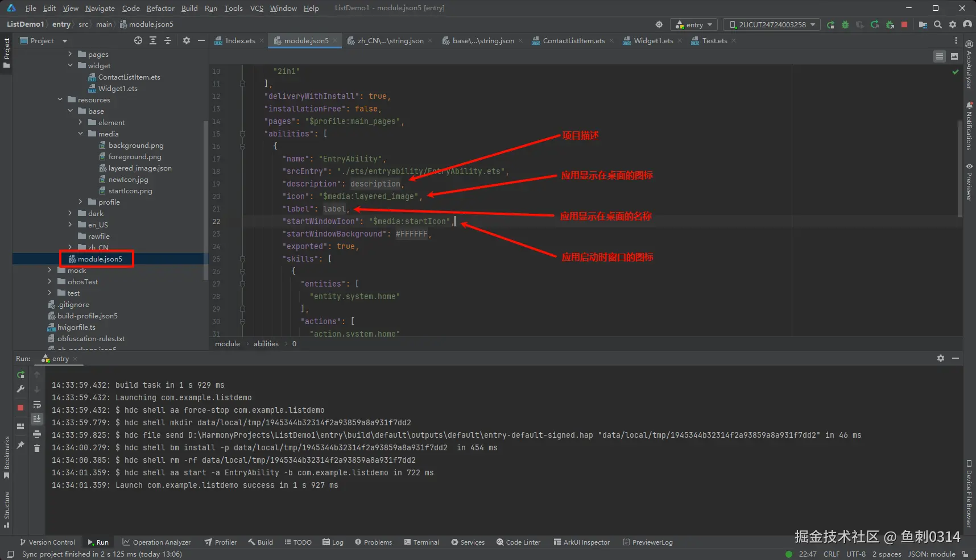
Task: Select startIcon.png in the media folder
Action: pyautogui.click(x=130, y=190)
